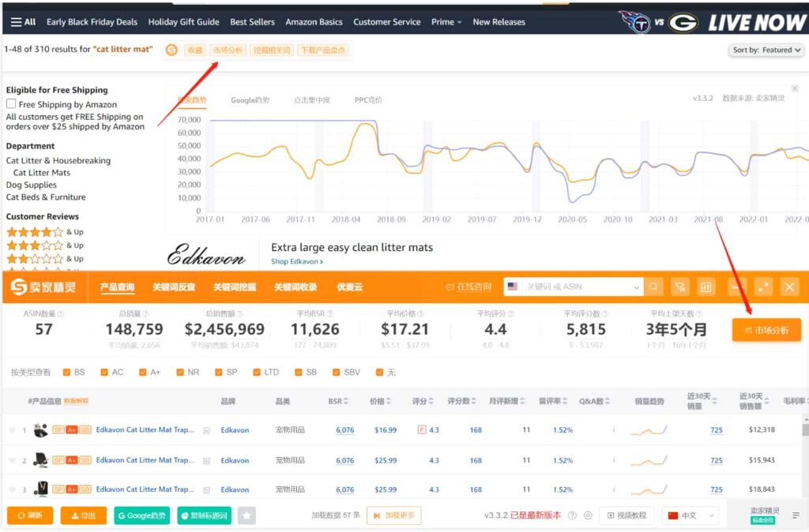
Task: Toggle the BS type filter checkbox
Action: click(67, 372)
